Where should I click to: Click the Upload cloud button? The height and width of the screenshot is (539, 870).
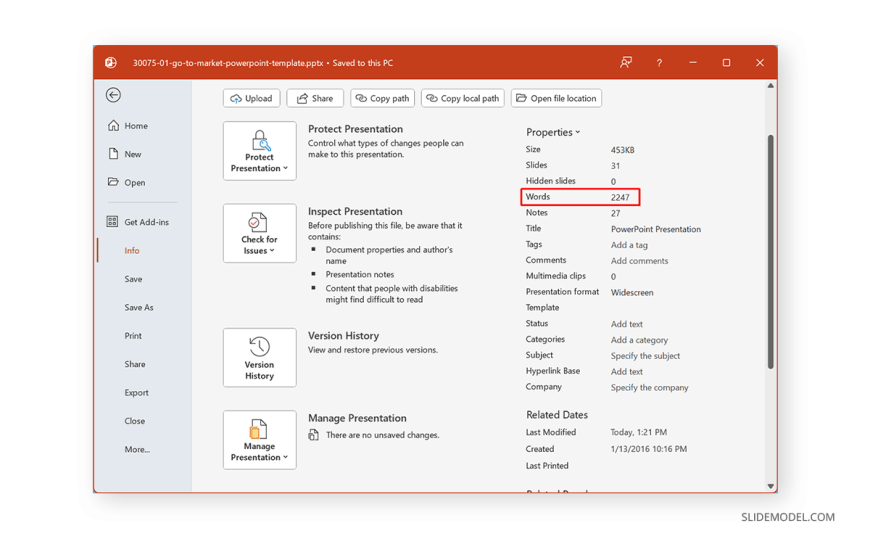pyautogui.click(x=251, y=98)
